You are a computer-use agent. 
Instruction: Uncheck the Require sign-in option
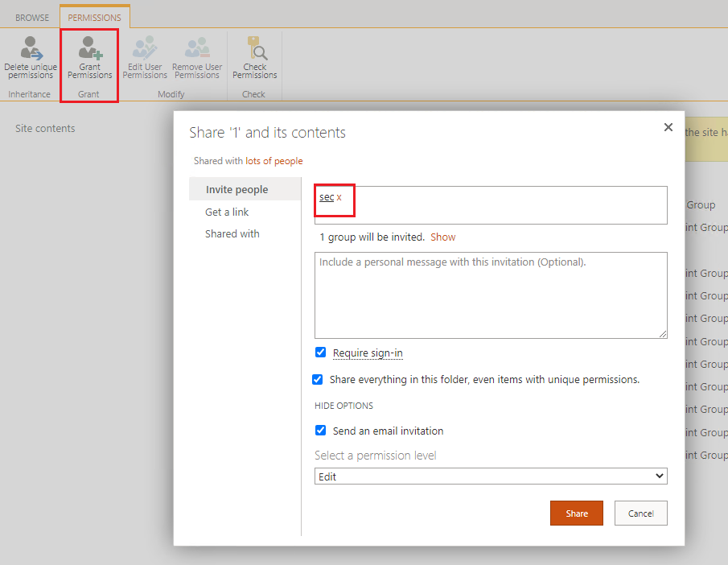[x=320, y=352]
